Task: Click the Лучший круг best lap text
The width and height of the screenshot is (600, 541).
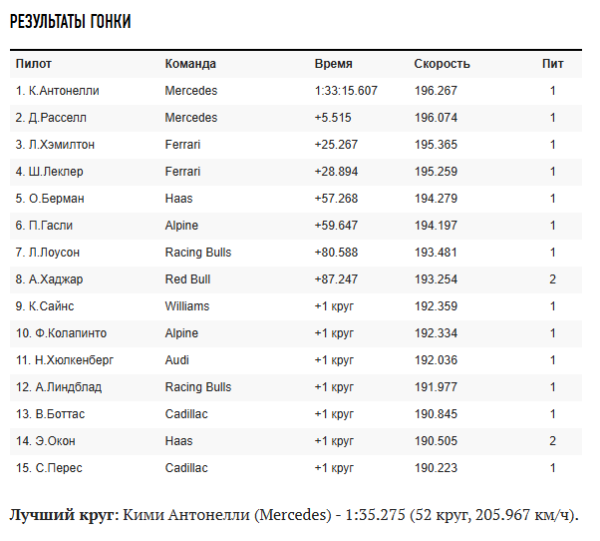Action: click(294, 515)
